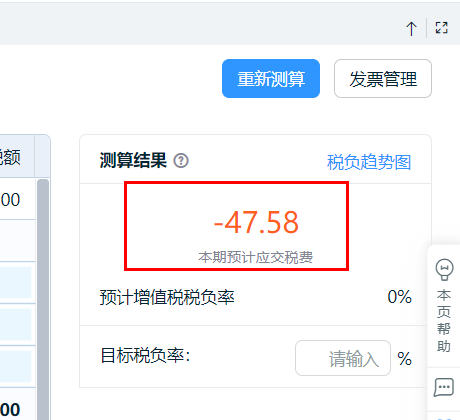Click the first row 00 table cell

point(10,200)
